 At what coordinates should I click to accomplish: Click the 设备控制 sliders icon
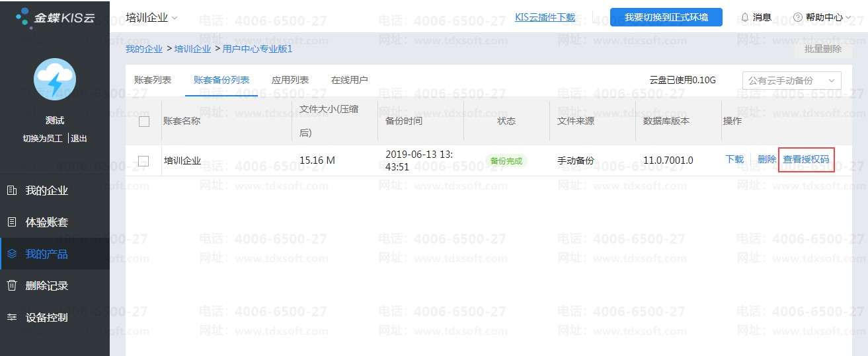(11, 318)
